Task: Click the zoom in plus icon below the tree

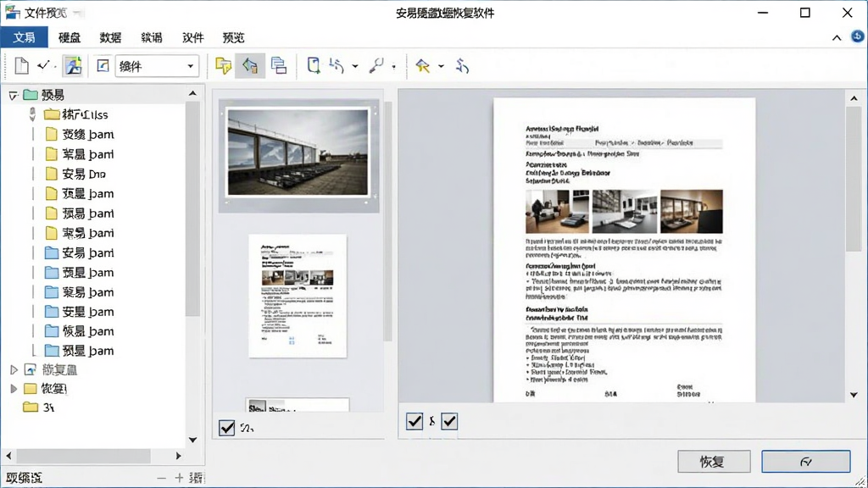Action: 179,478
